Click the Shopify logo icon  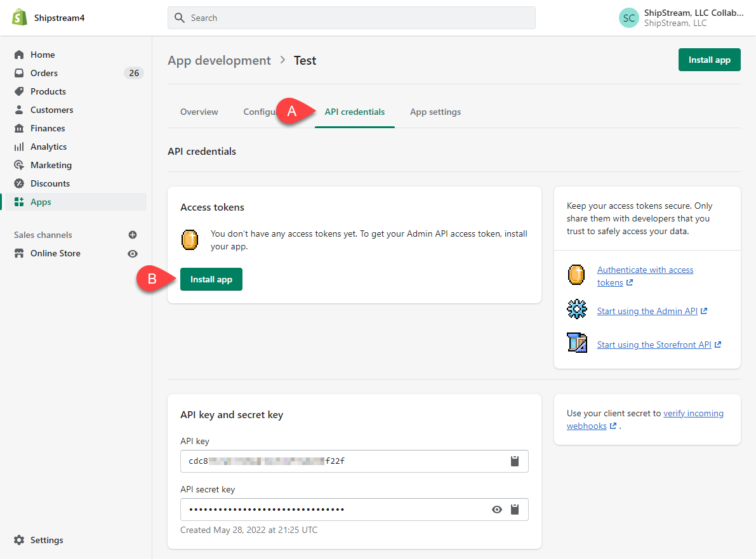pyautogui.click(x=19, y=18)
